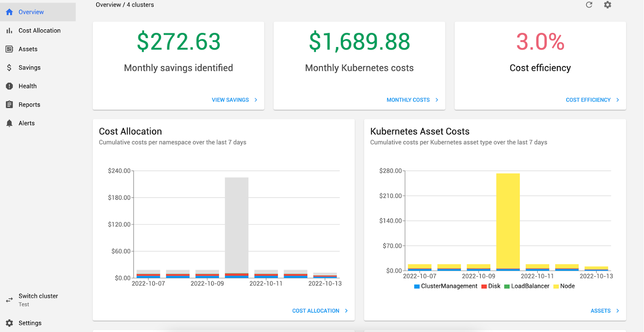Click the Settings gear icon in sidebar

[9, 323]
